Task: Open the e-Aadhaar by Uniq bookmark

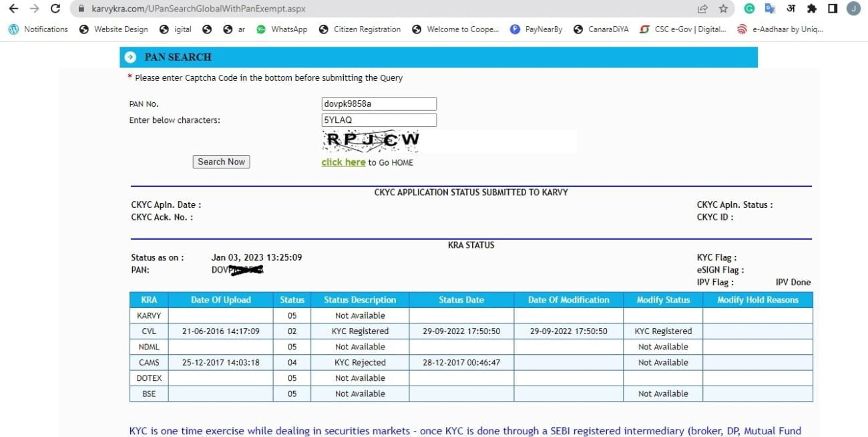Action: click(787, 29)
